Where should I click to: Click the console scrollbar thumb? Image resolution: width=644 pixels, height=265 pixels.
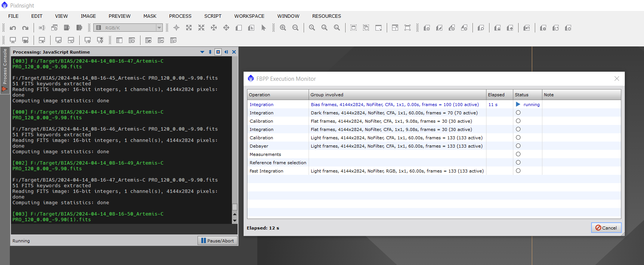pyautogui.click(x=235, y=207)
